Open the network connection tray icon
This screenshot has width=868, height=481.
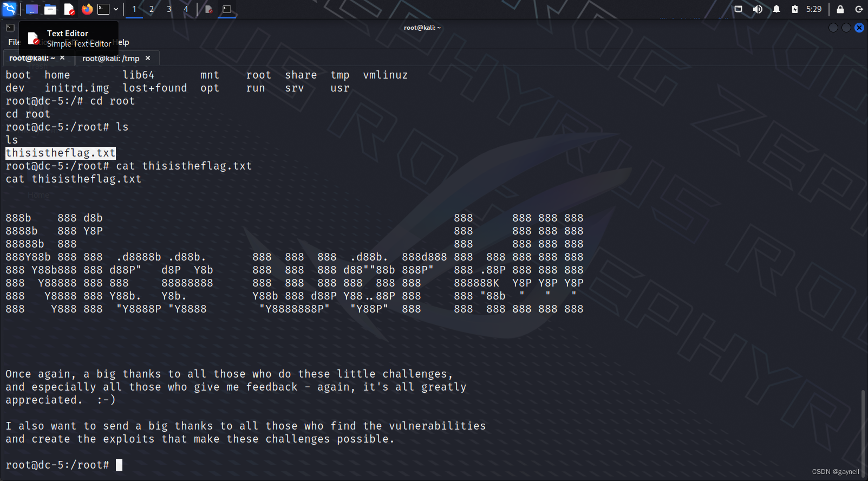tap(738, 9)
